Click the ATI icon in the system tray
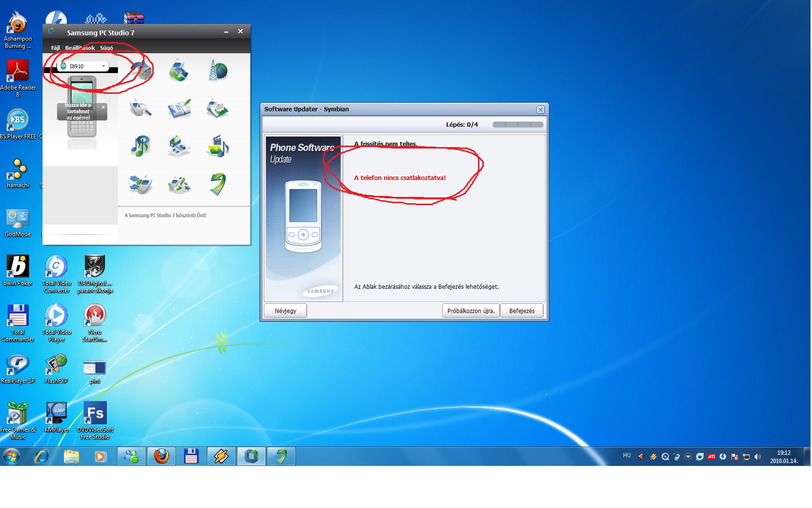Image resolution: width=812 pixels, height=508 pixels. (711, 457)
